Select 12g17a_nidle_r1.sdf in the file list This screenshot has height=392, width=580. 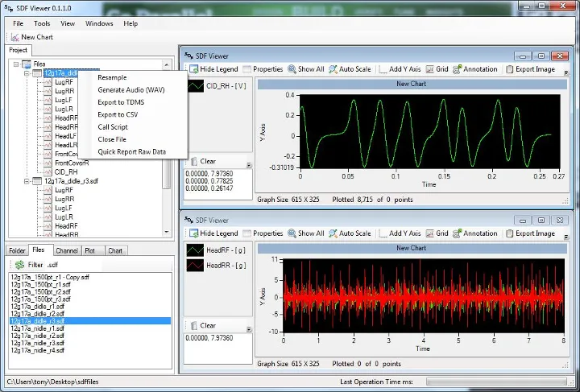37,328
